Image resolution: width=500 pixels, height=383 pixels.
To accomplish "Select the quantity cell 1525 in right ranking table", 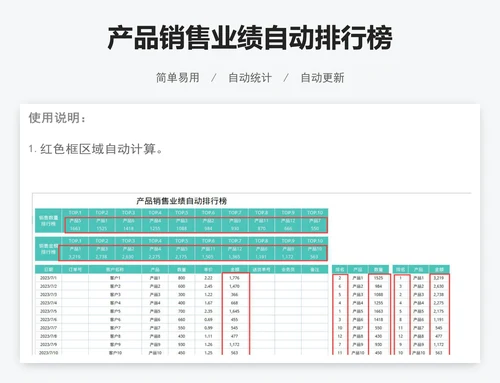I will [x=378, y=278].
